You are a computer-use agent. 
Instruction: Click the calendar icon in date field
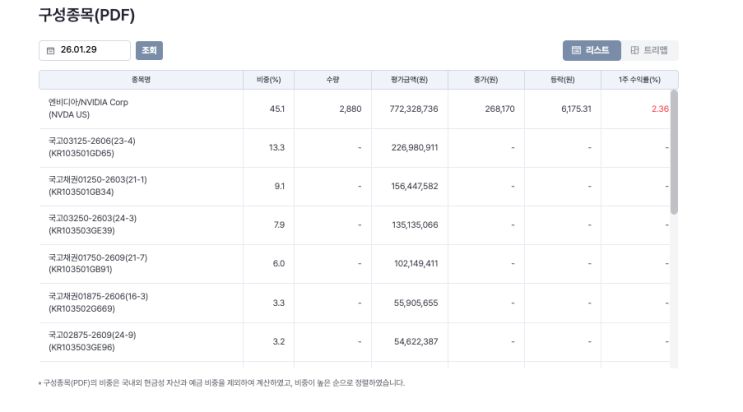click(x=51, y=50)
